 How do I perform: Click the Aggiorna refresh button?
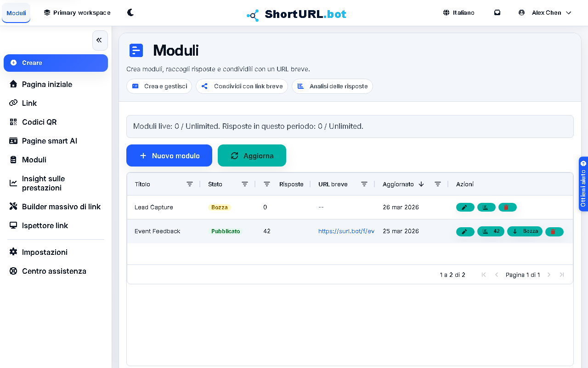pyautogui.click(x=252, y=155)
